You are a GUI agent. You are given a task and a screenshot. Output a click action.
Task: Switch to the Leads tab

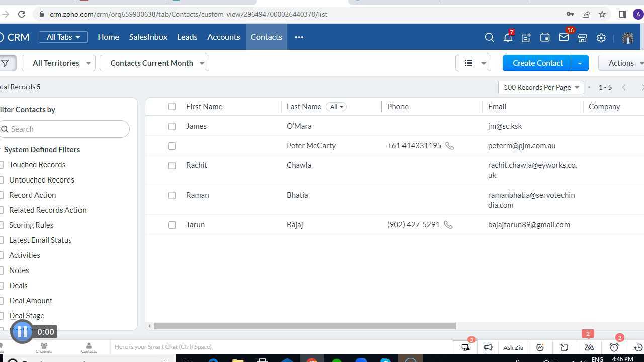pos(187,37)
